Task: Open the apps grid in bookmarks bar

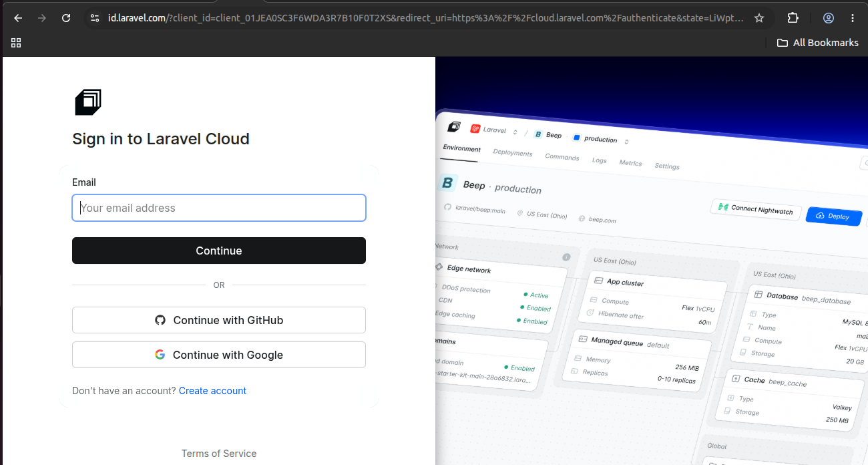Action: 16,43
